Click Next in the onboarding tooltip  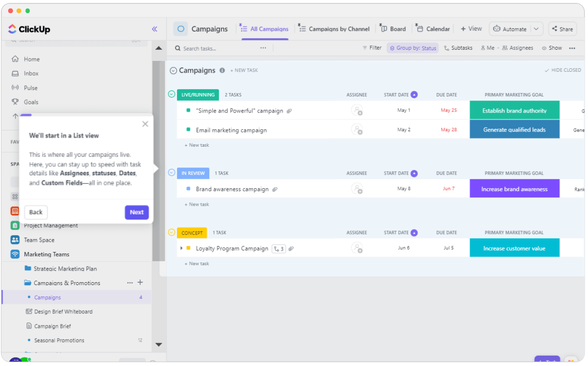pyautogui.click(x=137, y=212)
